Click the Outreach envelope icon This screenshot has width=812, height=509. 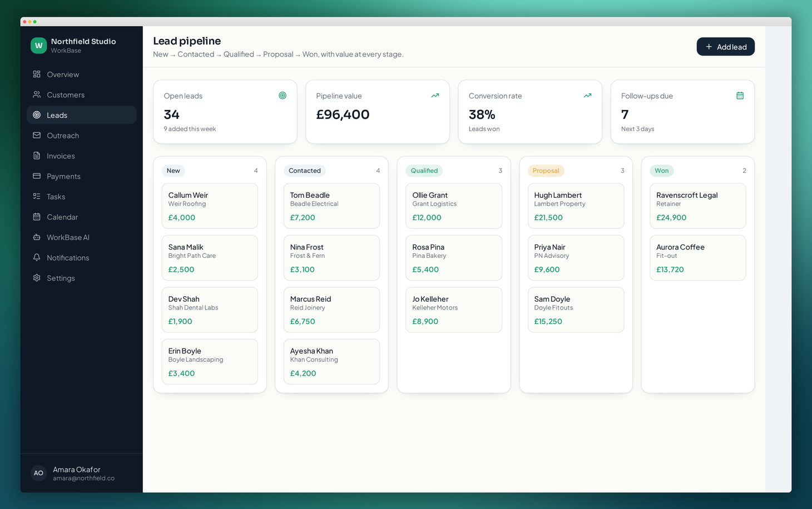pyautogui.click(x=37, y=135)
